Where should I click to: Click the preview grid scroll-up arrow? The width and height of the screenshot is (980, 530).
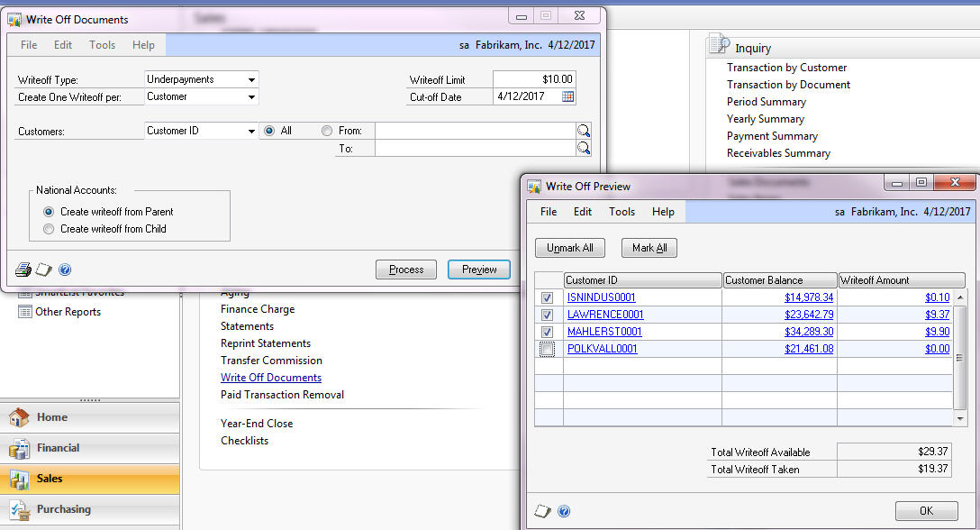pos(960,297)
